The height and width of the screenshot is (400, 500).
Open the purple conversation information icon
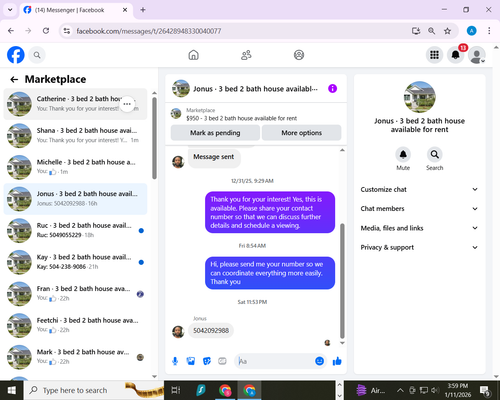click(332, 89)
